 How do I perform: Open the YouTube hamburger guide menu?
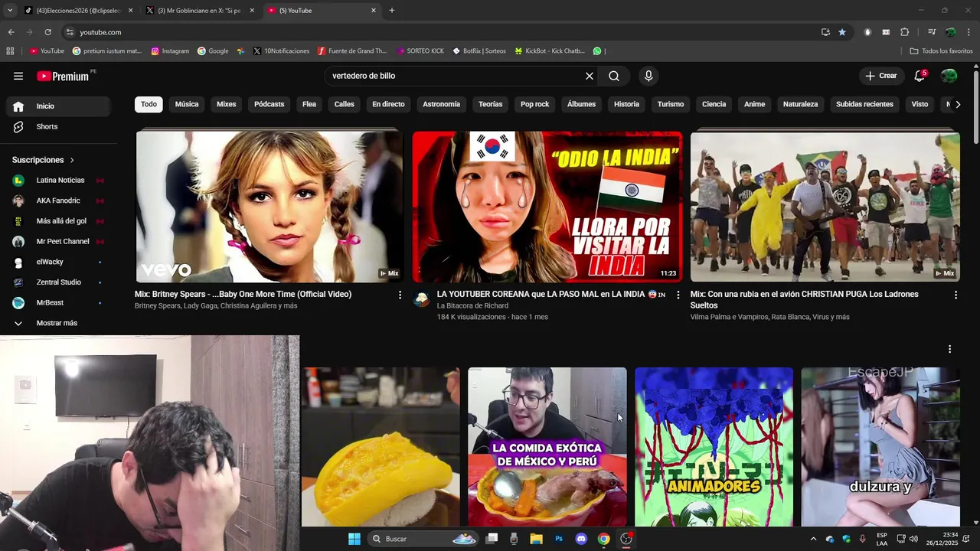pos(18,76)
